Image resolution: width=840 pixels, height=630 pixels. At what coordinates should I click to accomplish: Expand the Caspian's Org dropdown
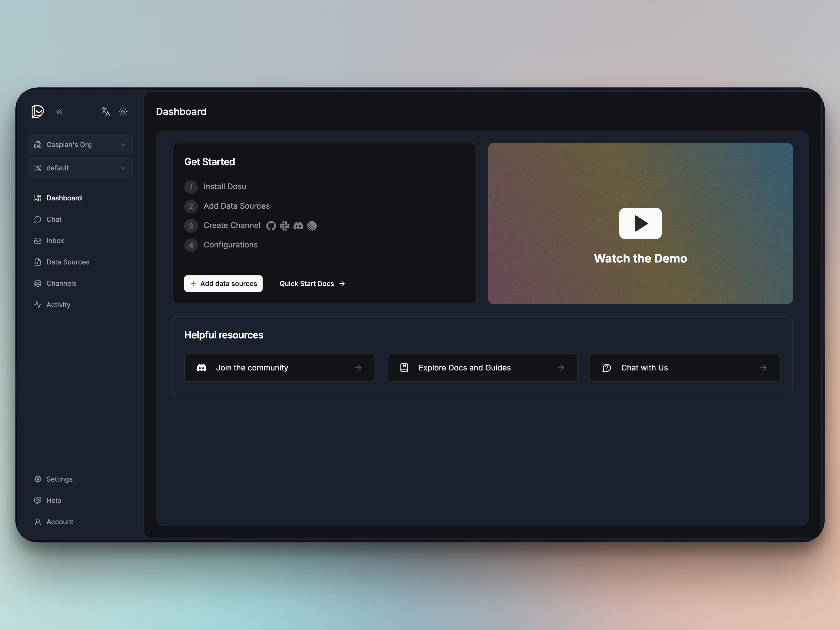80,145
